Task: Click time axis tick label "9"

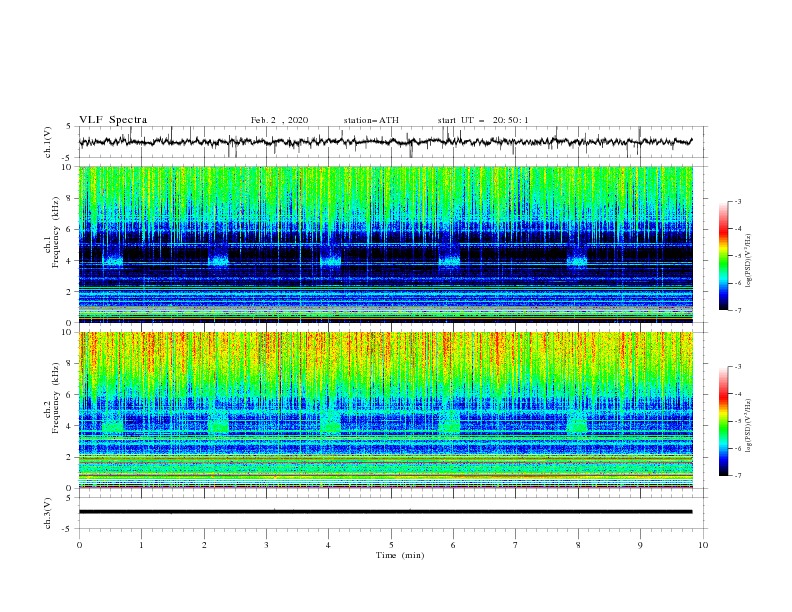Action: [x=640, y=545]
